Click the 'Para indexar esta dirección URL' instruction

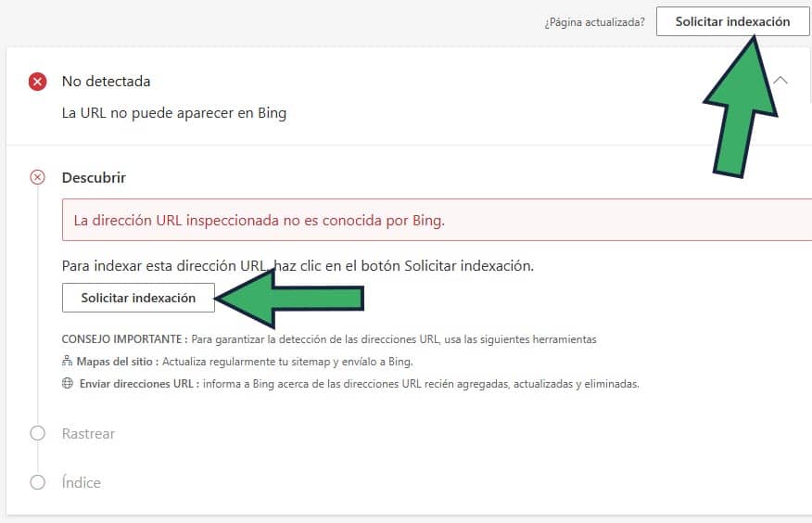298,266
